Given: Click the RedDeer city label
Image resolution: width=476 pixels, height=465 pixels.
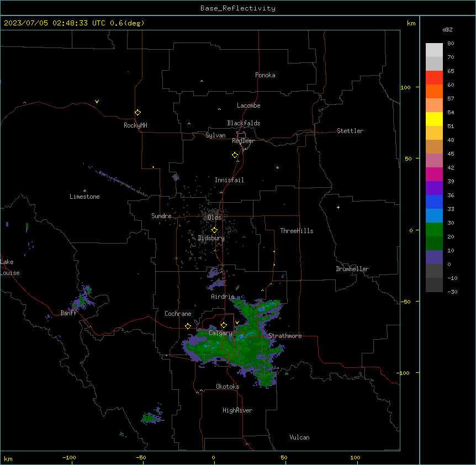Looking at the screenshot, I should click(x=243, y=141).
